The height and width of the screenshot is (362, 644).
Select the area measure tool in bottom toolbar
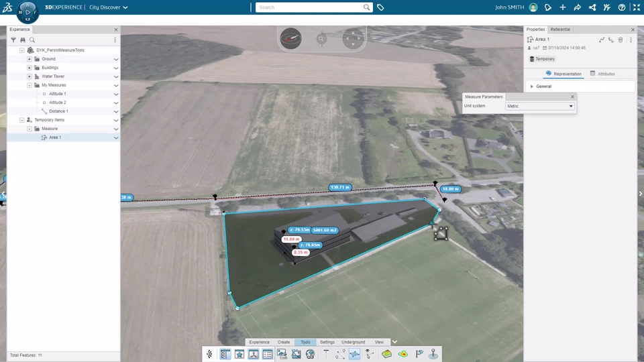point(354,354)
